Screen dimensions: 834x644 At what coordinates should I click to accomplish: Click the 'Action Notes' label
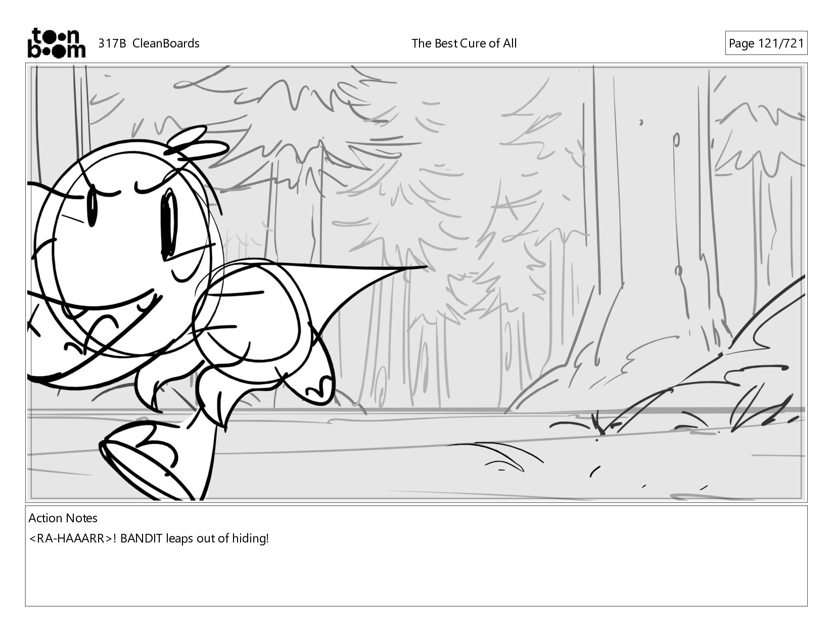63,518
